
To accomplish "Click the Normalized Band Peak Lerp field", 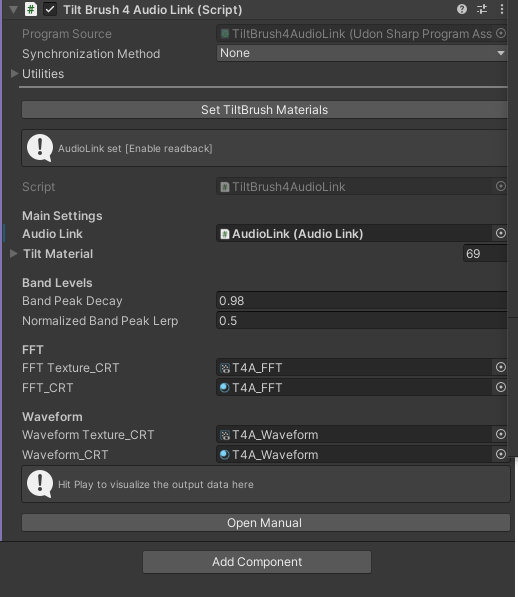I will [362, 321].
